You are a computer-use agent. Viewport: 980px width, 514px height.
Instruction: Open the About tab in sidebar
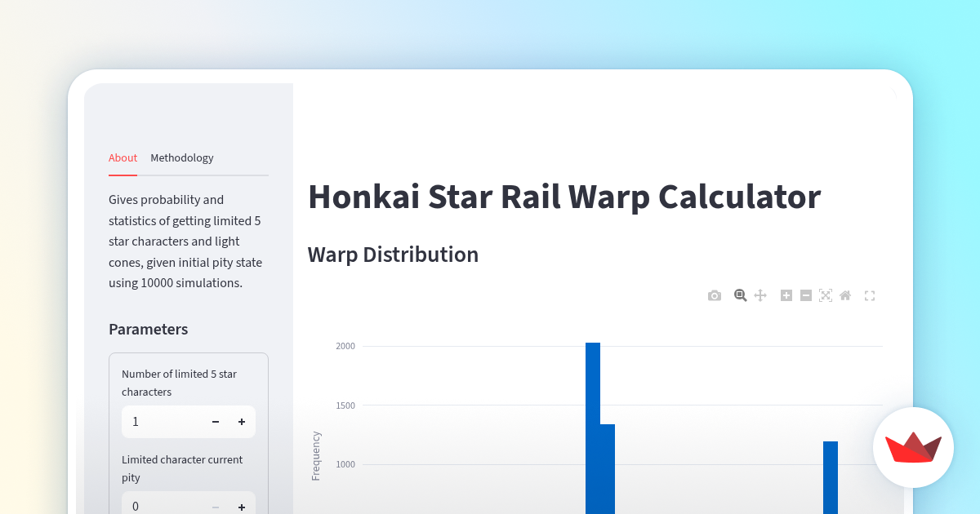click(x=123, y=158)
